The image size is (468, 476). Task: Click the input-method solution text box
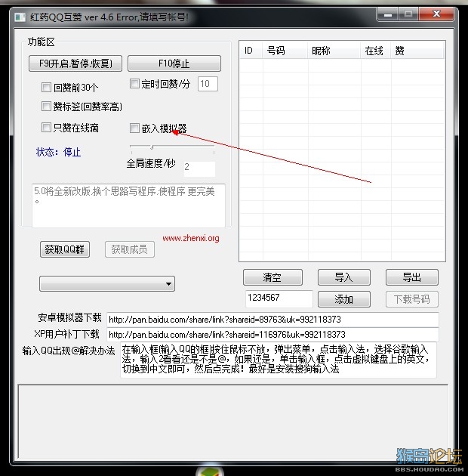coord(279,360)
